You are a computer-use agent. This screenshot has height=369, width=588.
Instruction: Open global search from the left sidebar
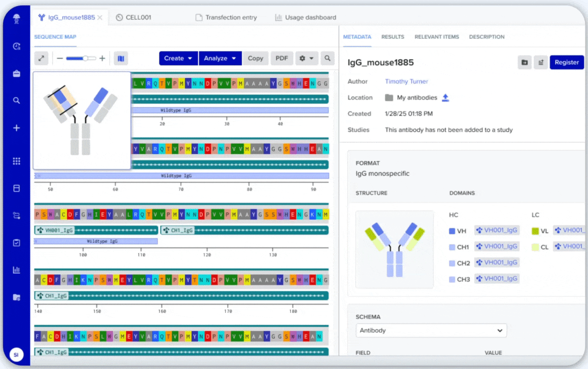click(17, 101)
